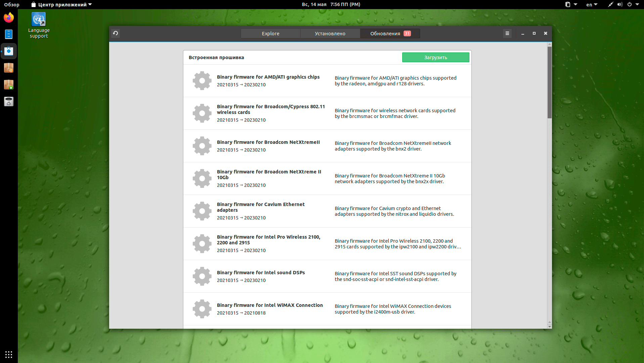Click the description mentioning the bnx2 driver
The image size is (644, 363).
click(393, 146)
